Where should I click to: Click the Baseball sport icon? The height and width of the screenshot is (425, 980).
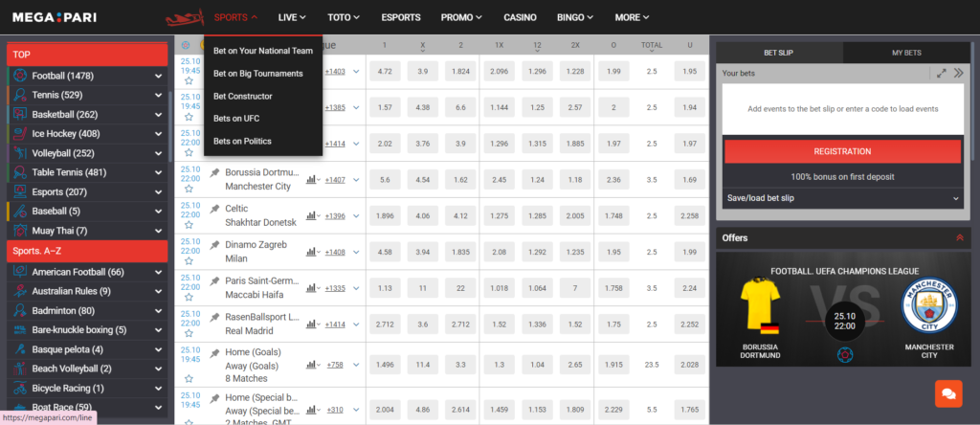click(20, 212)
